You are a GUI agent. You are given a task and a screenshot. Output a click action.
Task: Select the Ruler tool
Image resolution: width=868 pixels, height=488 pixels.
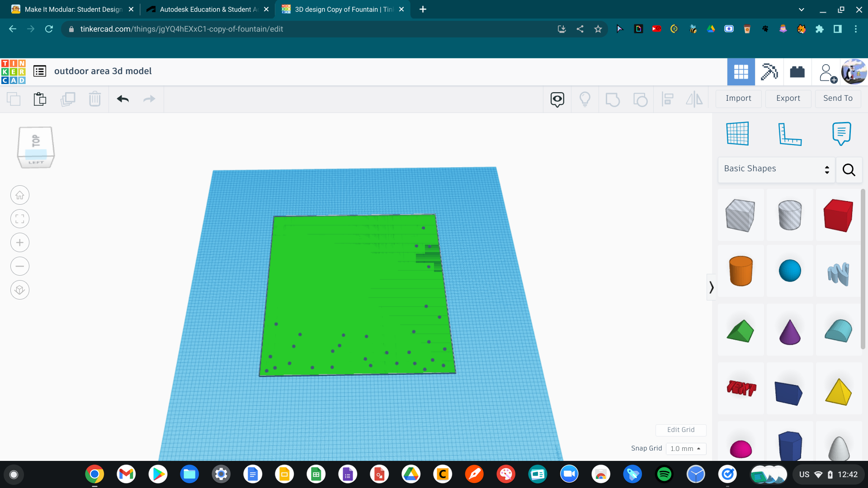tap(790, 134)
